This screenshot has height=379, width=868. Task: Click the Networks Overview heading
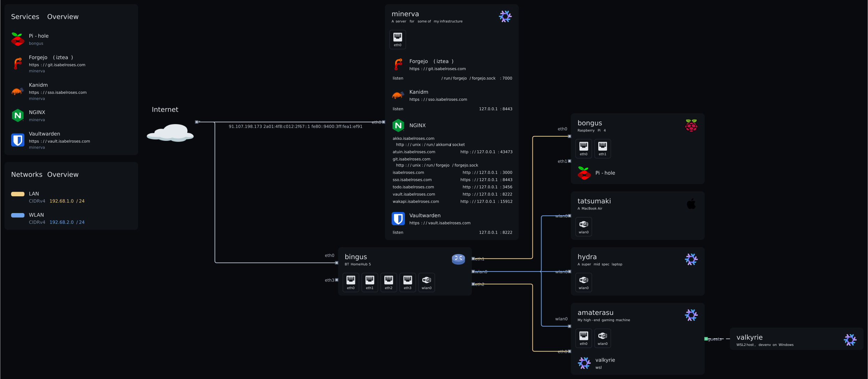point(45,174)
